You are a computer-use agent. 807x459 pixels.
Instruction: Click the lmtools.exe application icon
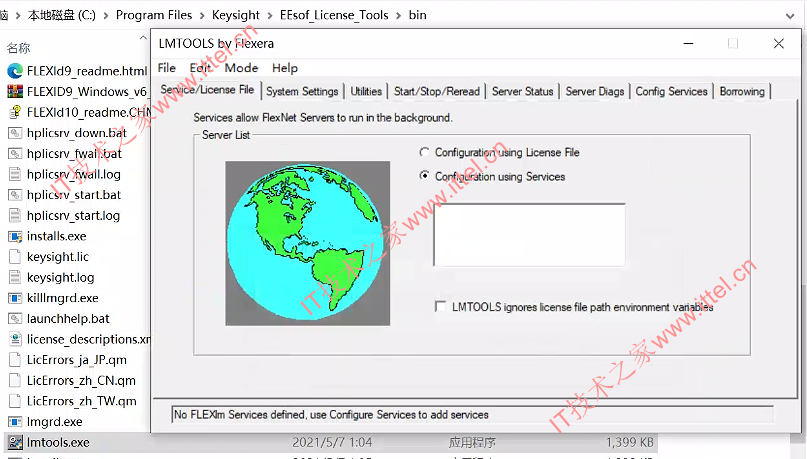[15, 442]
